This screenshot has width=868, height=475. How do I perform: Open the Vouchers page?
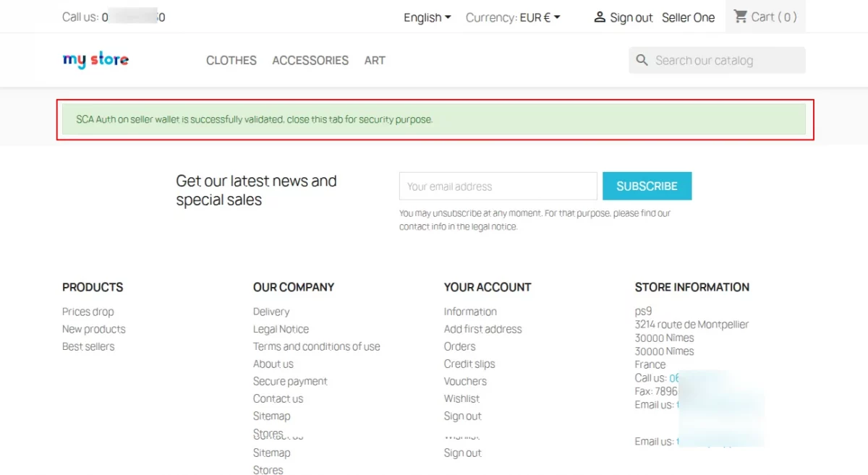point(465,381)
